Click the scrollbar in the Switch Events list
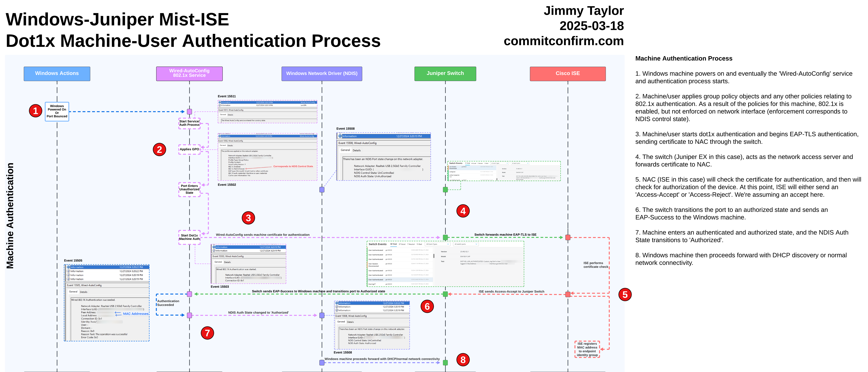This screenshot has width=868, height=372. pos(434,256)
